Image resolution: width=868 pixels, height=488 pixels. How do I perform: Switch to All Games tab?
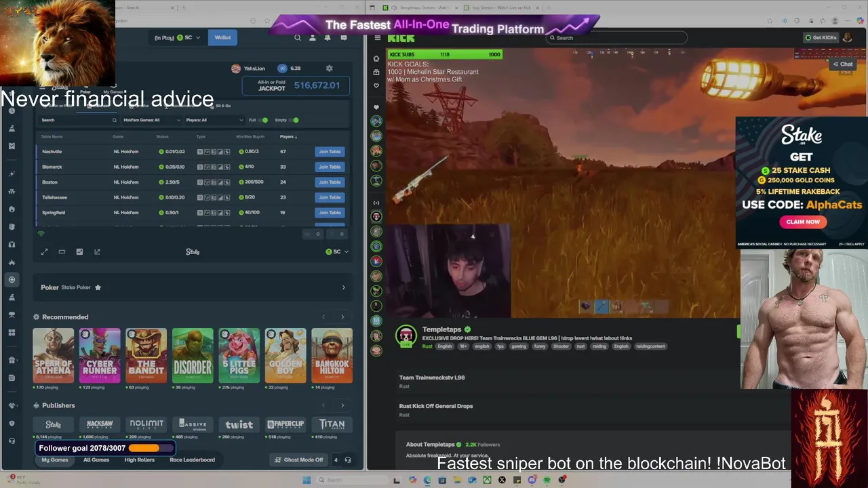point(96,460)
